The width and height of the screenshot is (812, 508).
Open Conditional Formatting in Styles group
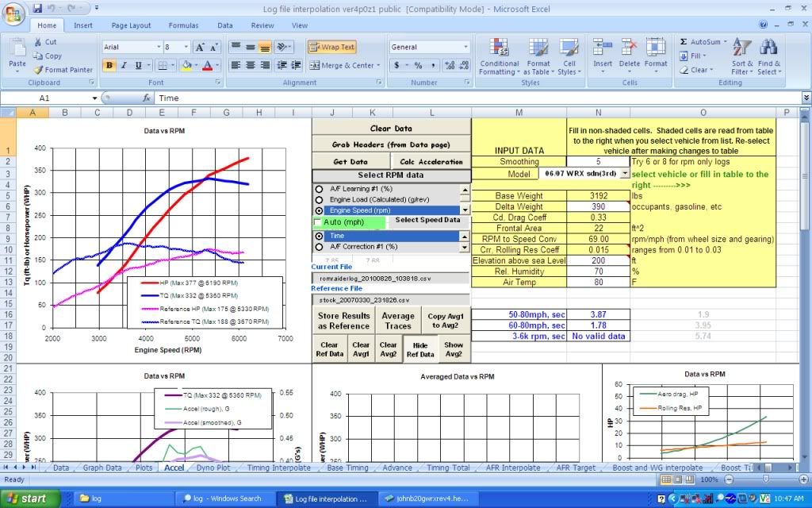pos(499,56)
